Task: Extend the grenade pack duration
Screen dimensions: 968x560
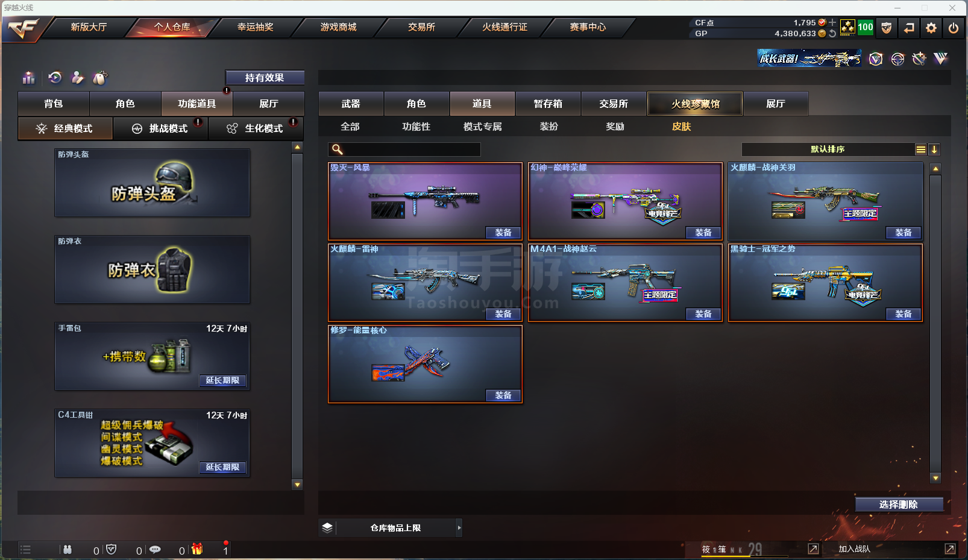Action: 222,380
